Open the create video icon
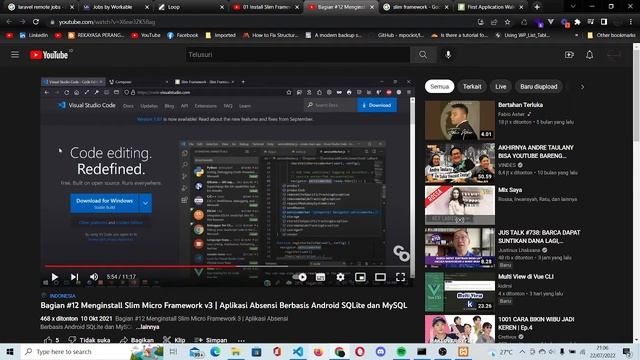The width and height of the screenshot is (640, 360). 569,54
